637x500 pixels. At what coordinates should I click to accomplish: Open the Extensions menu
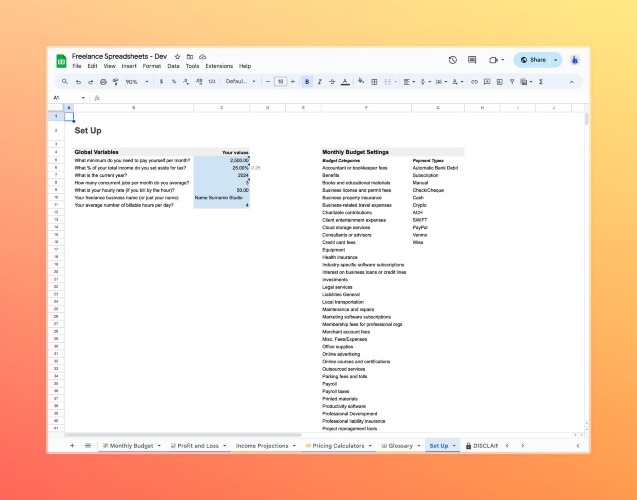pyautogui.click(x=219, y=66)
